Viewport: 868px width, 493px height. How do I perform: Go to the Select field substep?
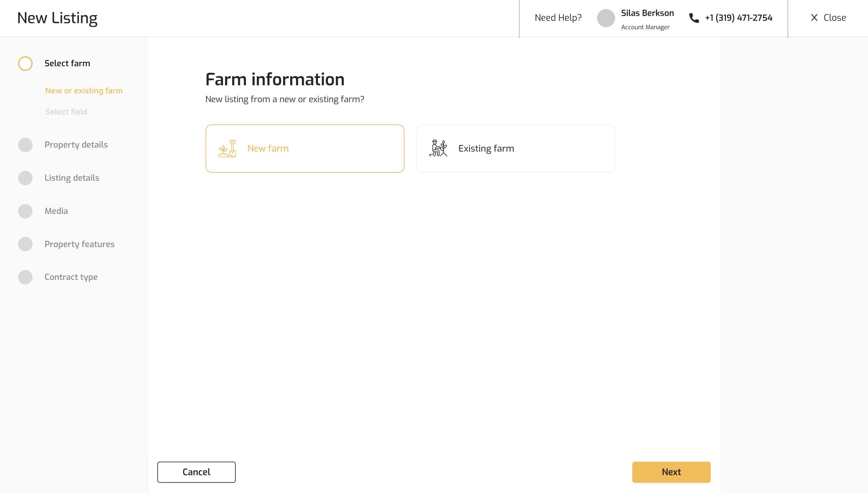[x=66, y=112]
